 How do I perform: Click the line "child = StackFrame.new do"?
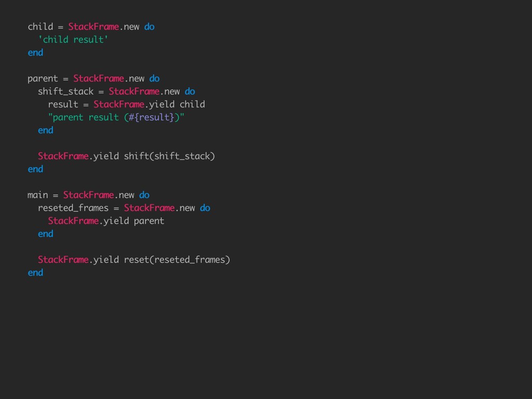tap(91, 27)
